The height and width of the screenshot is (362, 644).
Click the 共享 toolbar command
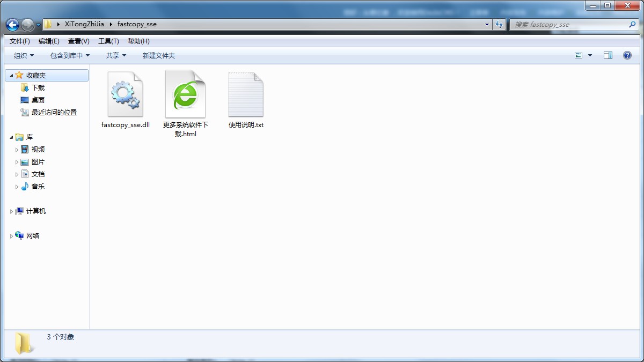pos(113,55)
